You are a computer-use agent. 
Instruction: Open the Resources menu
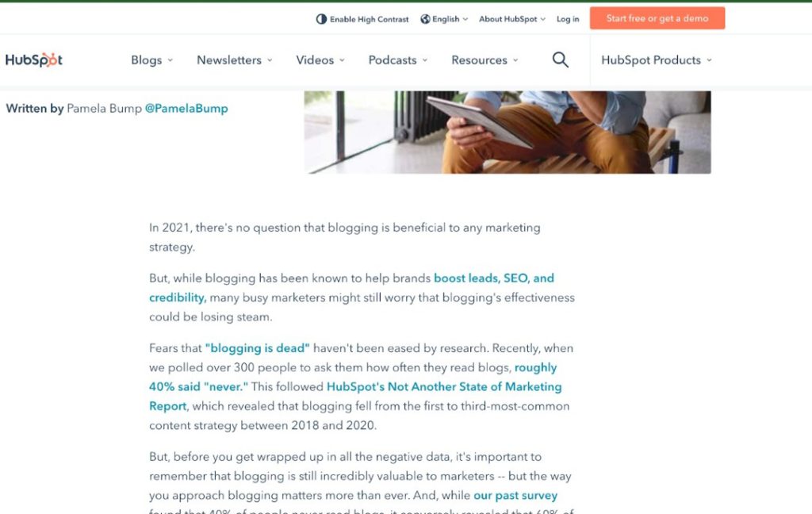(485, 60)
